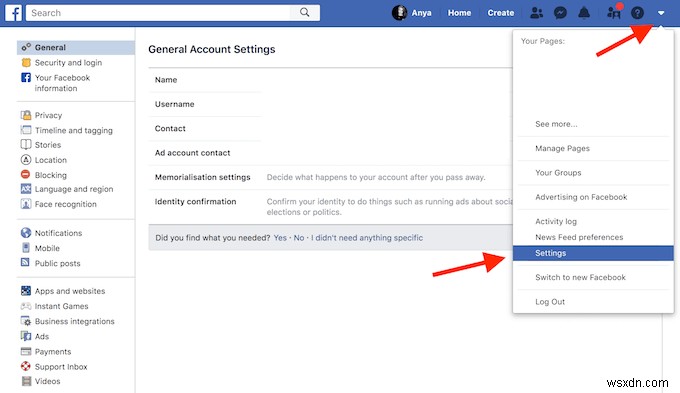
Task: Answer No to the feedback question
Action: 299,238
